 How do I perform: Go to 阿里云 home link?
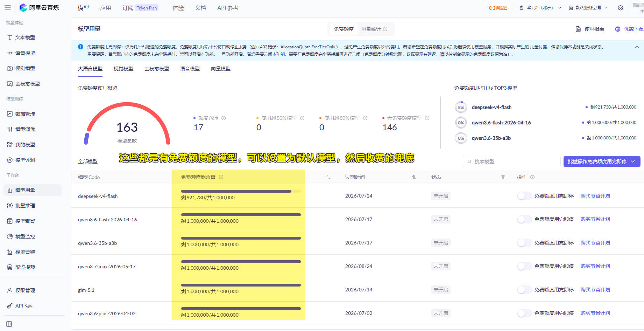498,8
